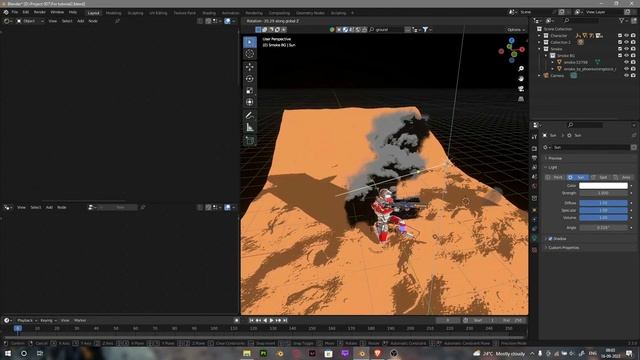This screenshot has height=360, width=640.
Task: Select the Measure tool in viewport toolbar
Action: (x=250, y=127)
